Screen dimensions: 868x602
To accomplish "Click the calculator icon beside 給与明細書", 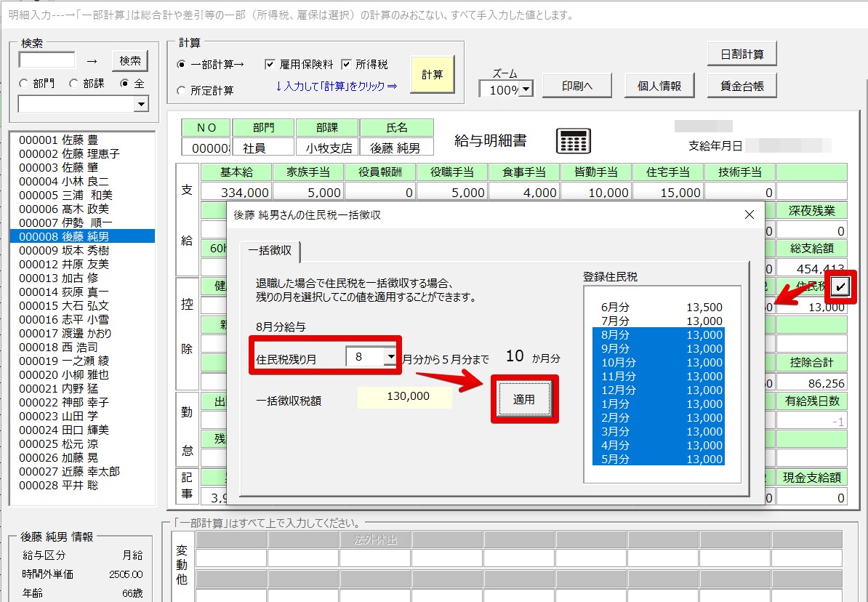I will pyautogui.click(x=573, y=140).
